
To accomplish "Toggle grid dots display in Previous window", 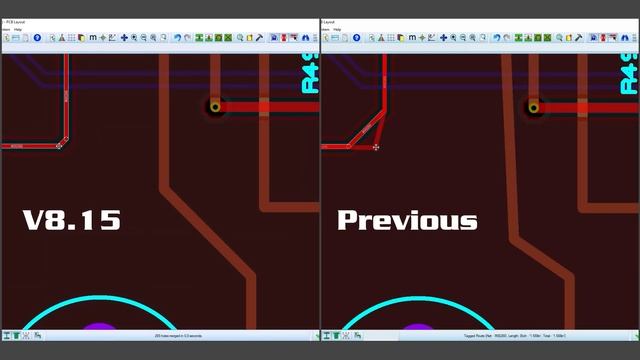I will pos(391,38).
